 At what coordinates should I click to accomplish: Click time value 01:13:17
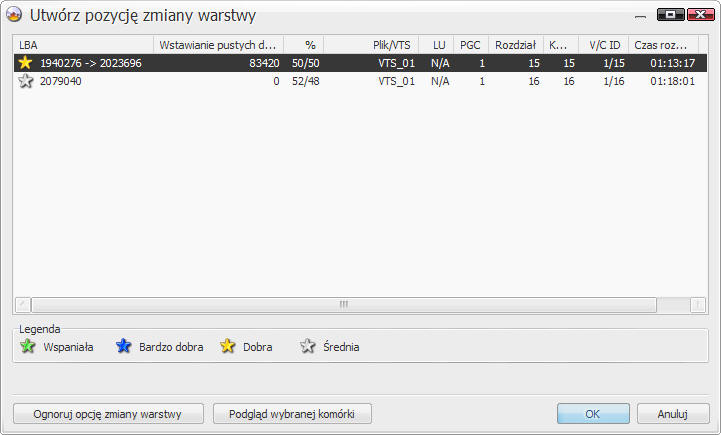tap(672, 63)
